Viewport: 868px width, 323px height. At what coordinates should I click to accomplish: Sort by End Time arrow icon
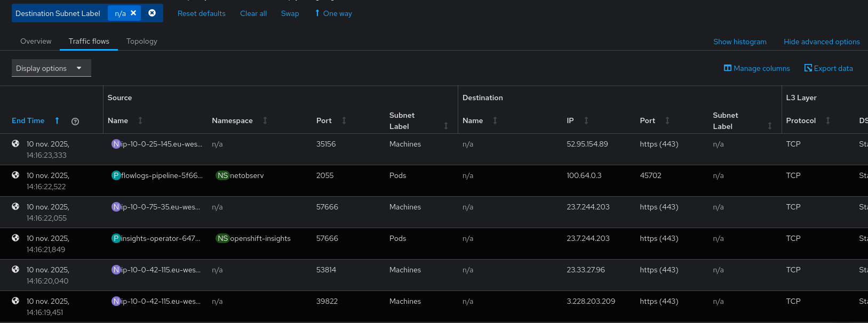point(57,120)
